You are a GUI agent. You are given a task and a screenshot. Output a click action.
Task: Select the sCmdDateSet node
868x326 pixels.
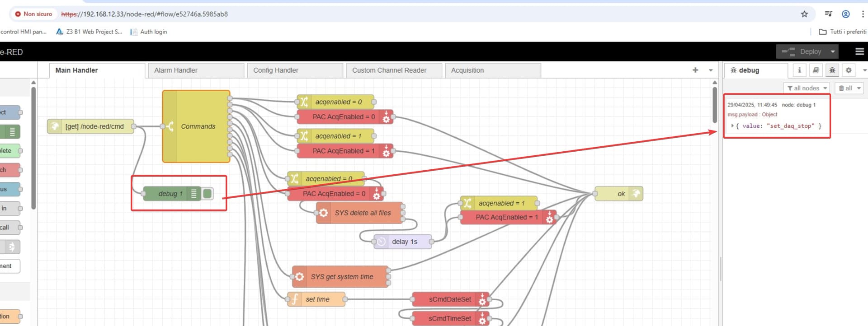coord(451,299)
